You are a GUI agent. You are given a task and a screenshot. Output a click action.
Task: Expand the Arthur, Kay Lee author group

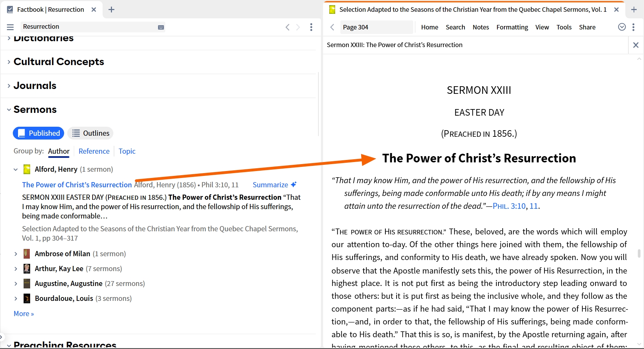(16, 269)
